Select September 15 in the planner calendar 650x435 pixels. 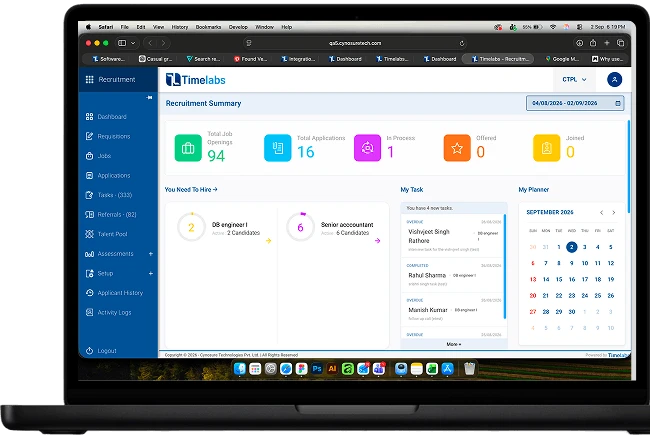(559, 279)
